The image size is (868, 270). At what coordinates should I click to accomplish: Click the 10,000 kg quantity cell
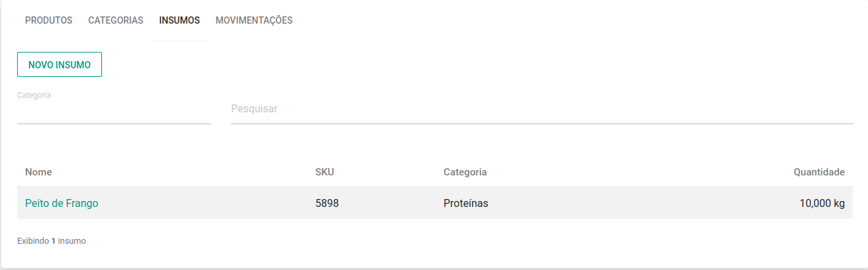822,204
